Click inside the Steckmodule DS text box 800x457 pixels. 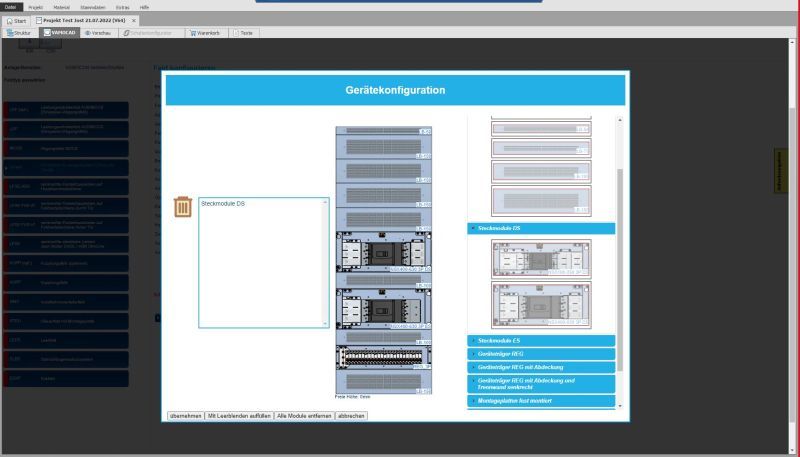click(262, 262)
